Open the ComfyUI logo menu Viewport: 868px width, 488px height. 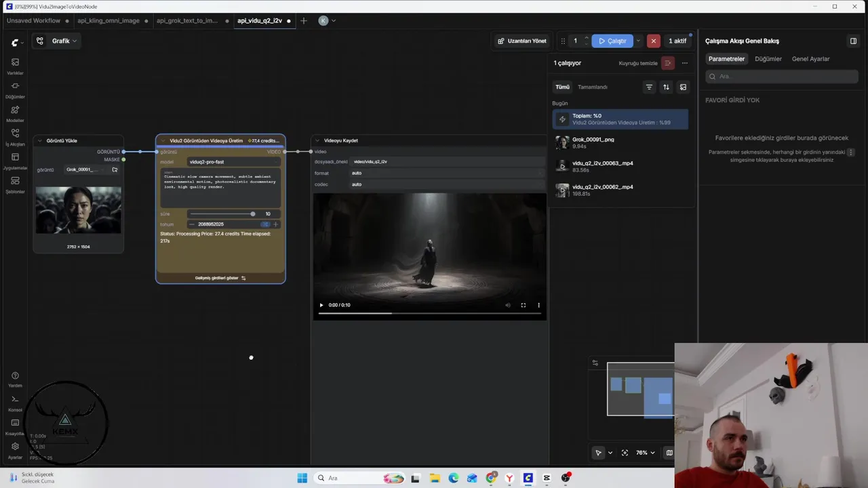17,42
